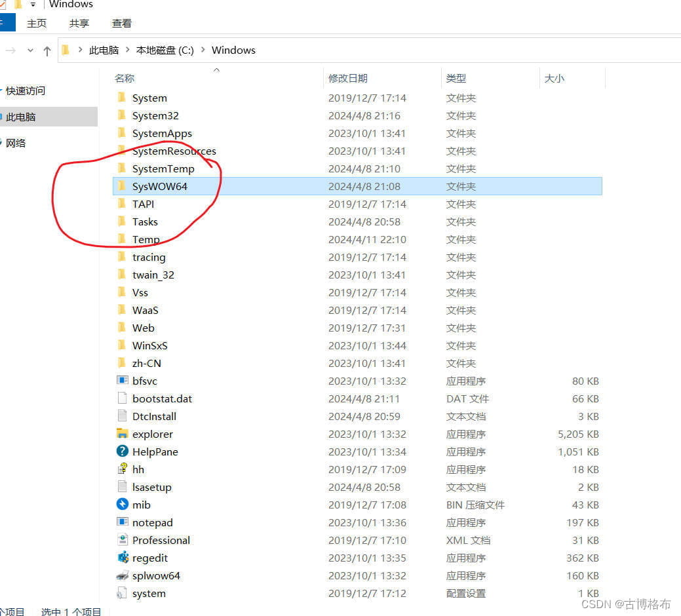
Task: Select the SystemTemp folder name
Action: pyautogui.click(x=163, y=169)
